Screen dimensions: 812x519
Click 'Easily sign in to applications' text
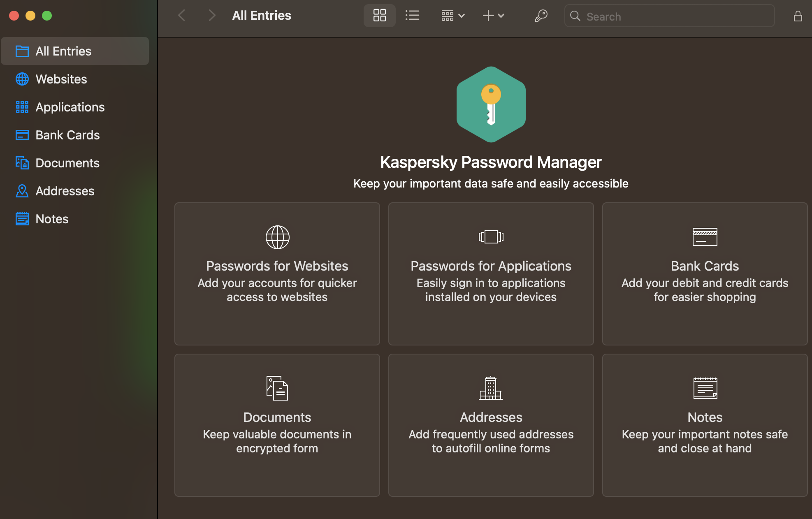(x=491, y=290)
